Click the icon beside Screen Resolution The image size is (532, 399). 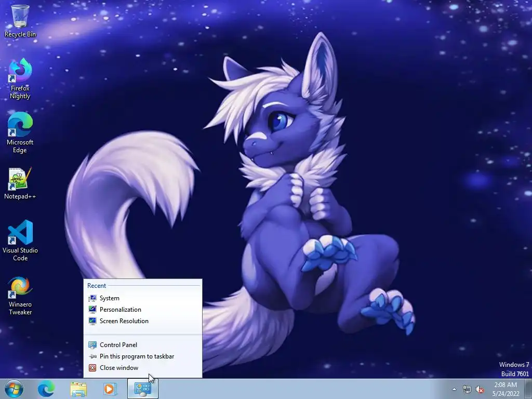pyautogui.click(x=92, y=321)
